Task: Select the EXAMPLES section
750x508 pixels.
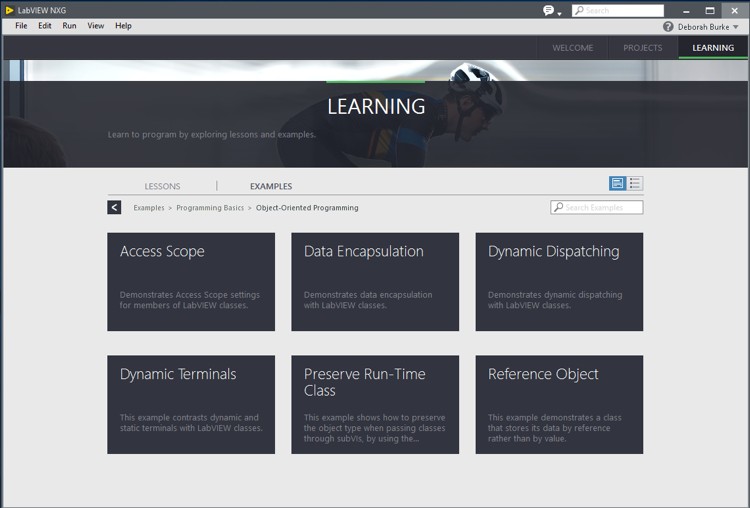Action: tap(271, 186)
